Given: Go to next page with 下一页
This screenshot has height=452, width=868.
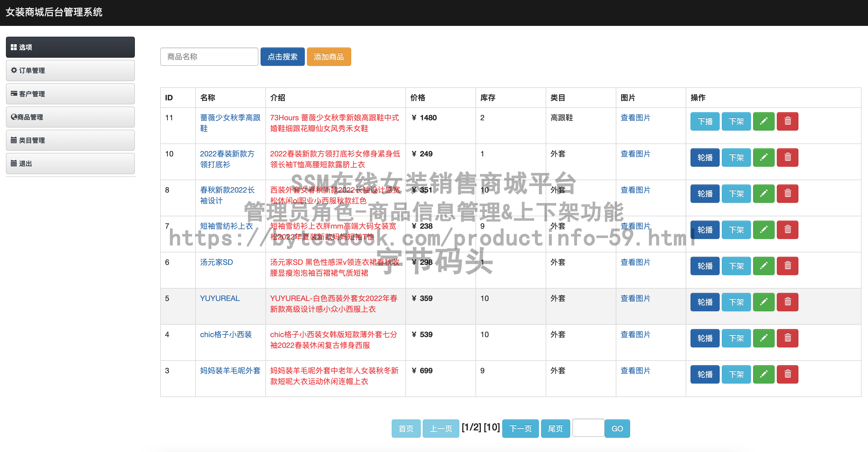Looking at the screenshot, I should click(x=520, y=429).
